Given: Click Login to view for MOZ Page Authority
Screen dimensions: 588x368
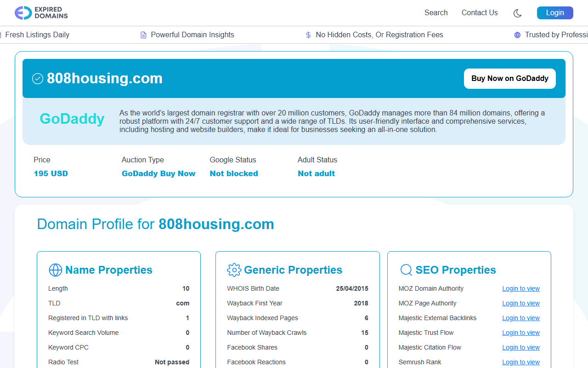Looking at the screenshot, I should click(x=521, y=303).
